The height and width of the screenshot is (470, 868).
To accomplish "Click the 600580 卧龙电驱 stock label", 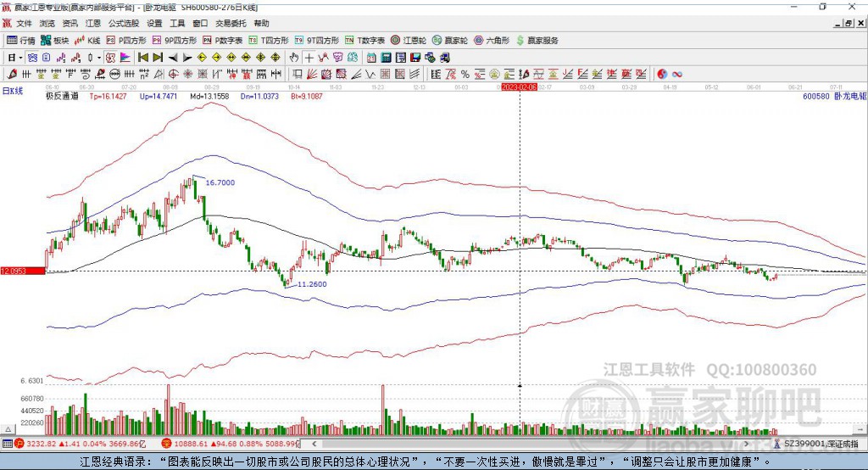I will click(834, 96).
